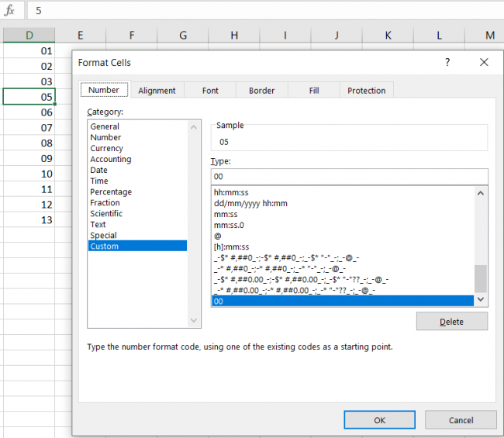Viewport: 504px width, 438px height.
Task: Select the hh:mm:ss format code
Action: click(x=343, y=192)
